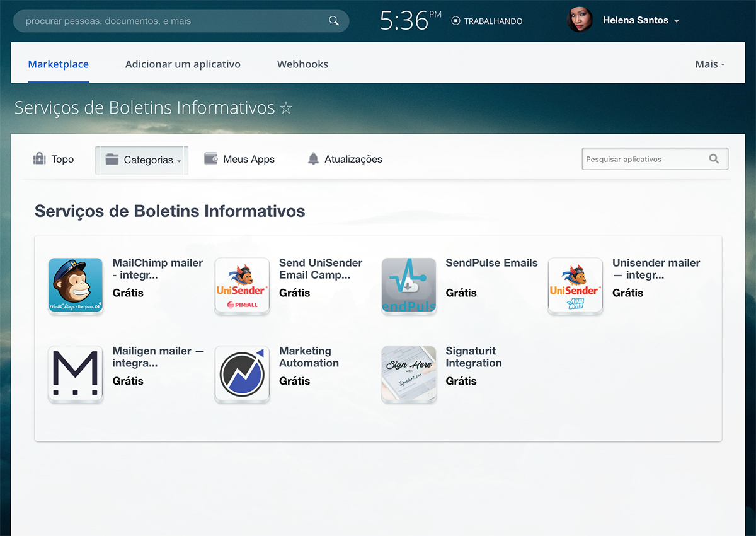The width and height of the screenshot is (756, 536).
Task: Open the Mais dropdown menu
Action: (x=709, y=64)
